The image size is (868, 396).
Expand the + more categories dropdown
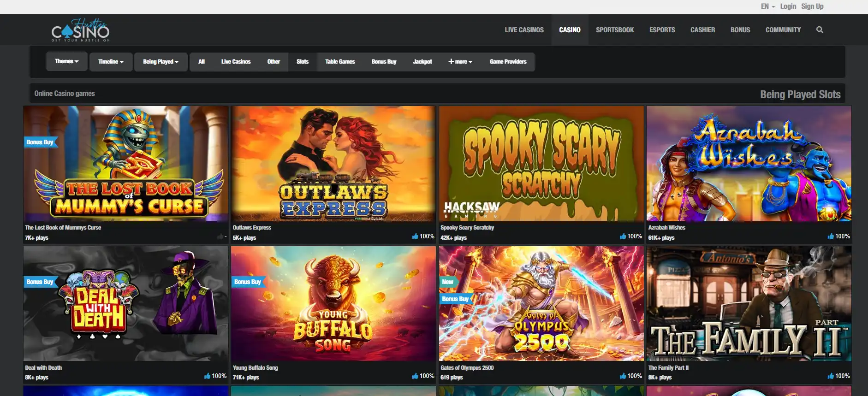(x=460, y=61)
